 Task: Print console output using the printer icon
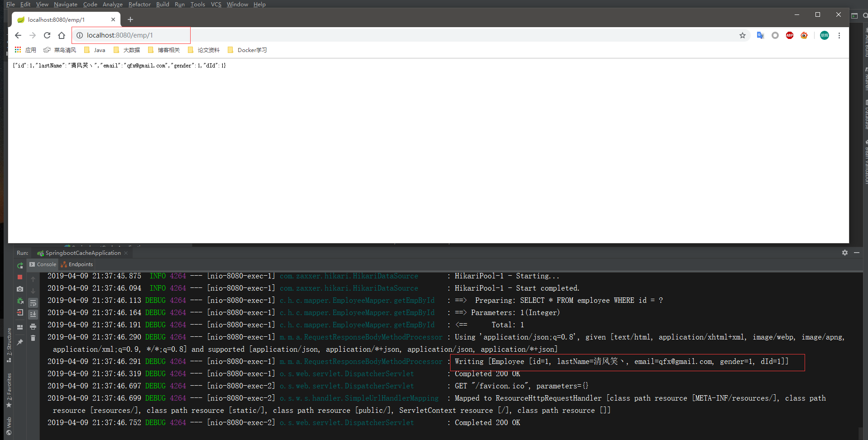[x=33, y=326]
